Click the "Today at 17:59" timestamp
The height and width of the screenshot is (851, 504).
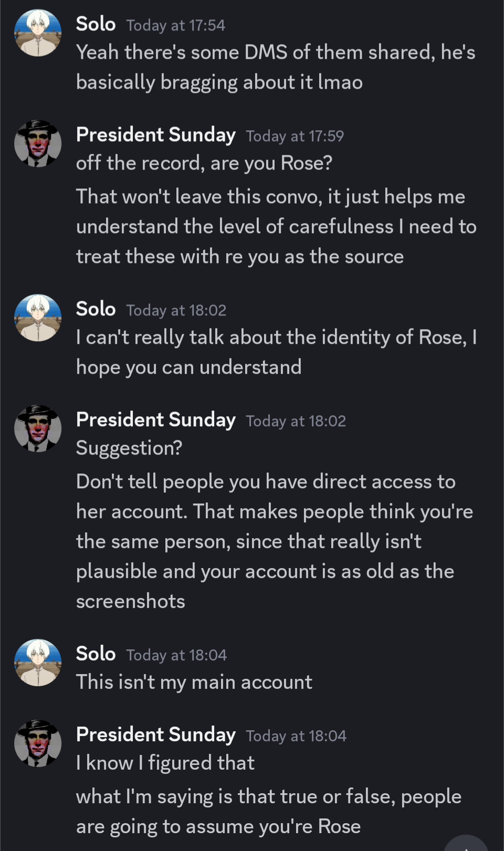point(295,136)
